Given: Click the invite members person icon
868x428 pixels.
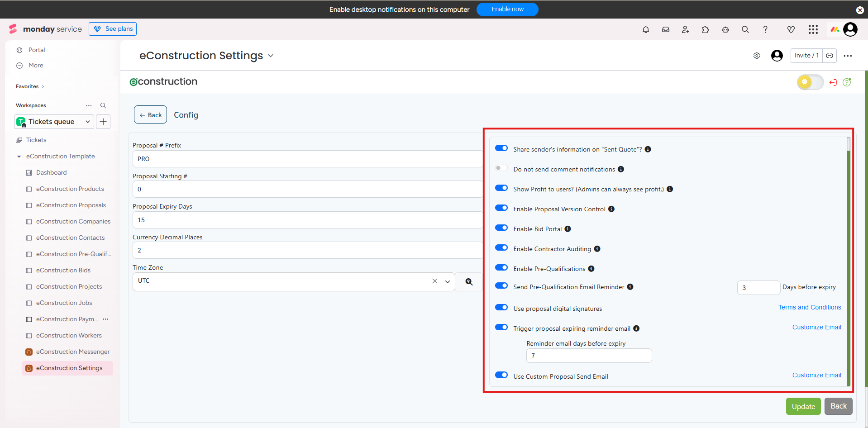Looking at the screenshot, I should tap(686, 30).
